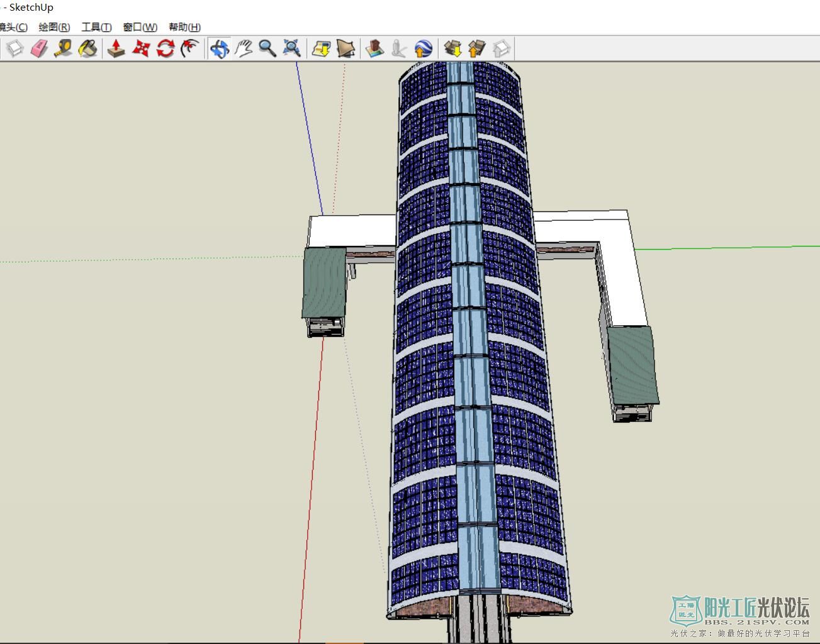The width and height of the screenshot is (820, 644).
Task: Click the left green canopy in the model
Action: pyautogui.click(x=325, y=283)
